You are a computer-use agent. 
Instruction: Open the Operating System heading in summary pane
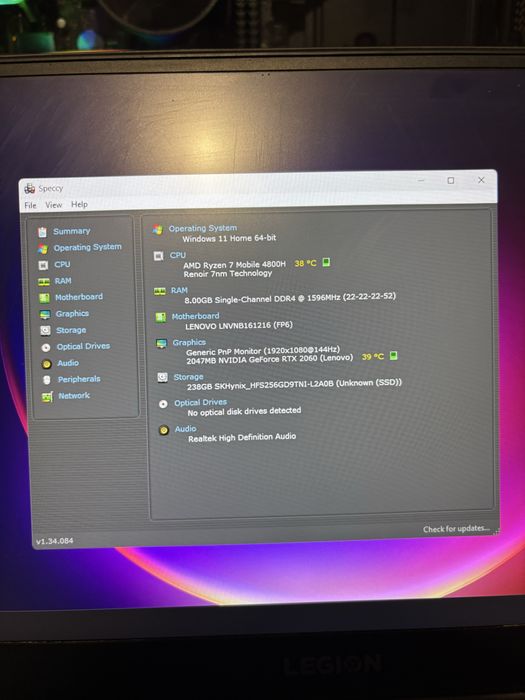click(x=203, y=229)
